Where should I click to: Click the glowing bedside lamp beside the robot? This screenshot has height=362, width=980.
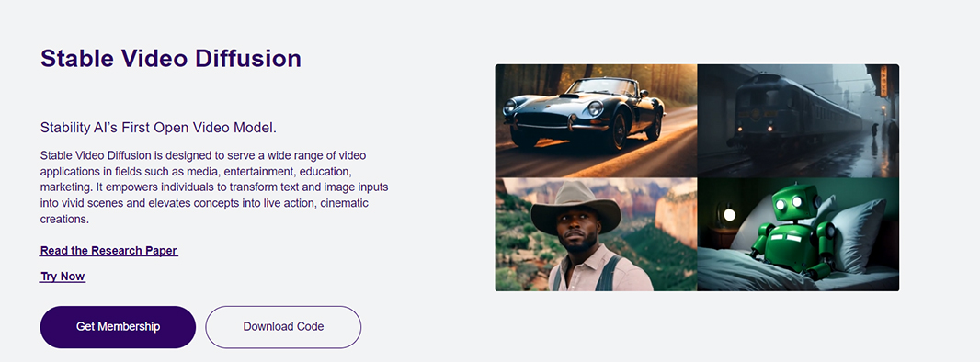[x=729, y=216]
